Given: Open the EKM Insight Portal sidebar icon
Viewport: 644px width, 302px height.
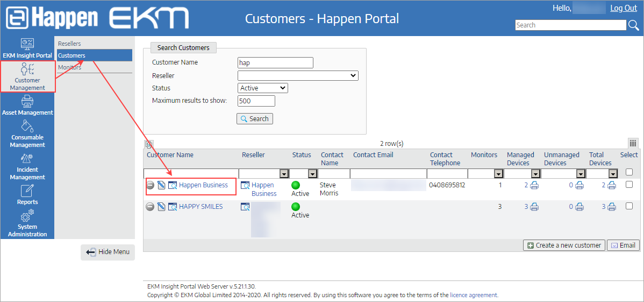Looking at the screenshot, I should click(27, 48).
